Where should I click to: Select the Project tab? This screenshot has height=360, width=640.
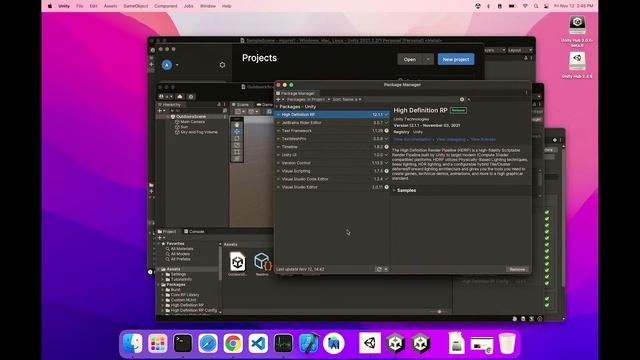point(167,231)
